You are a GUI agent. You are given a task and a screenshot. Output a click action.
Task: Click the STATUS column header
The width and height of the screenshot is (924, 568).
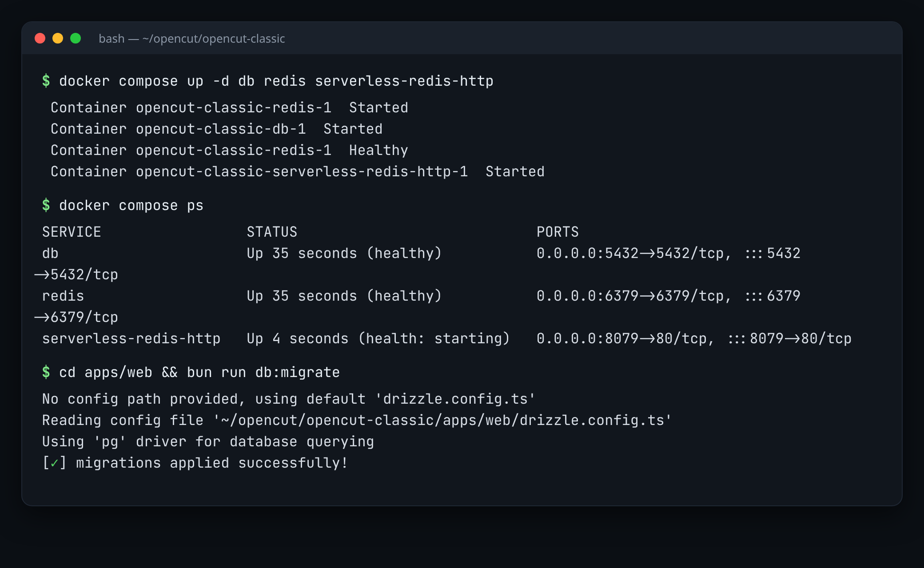point(272,232)
